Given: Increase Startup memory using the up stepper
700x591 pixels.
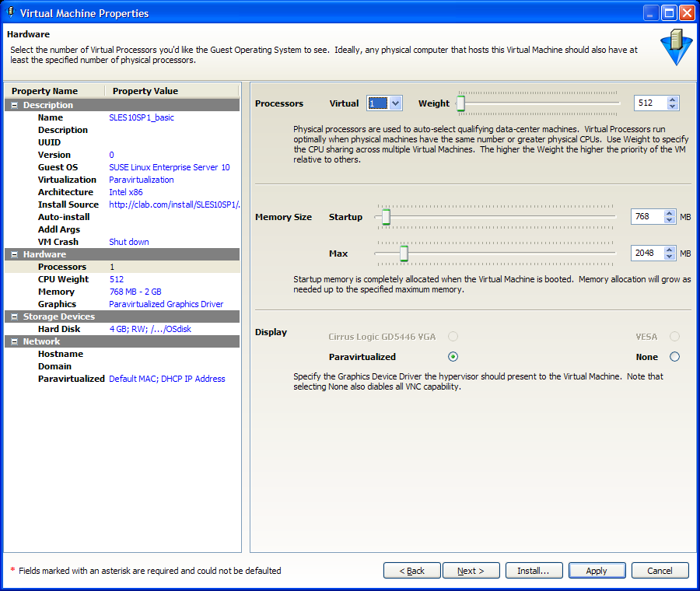Looking at the screenshot, I should [x=669, y=213].
